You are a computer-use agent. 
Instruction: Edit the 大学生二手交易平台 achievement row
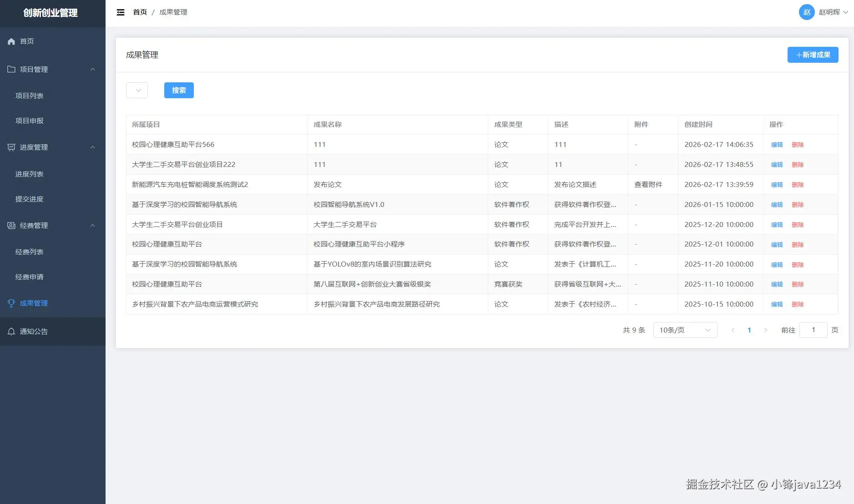click(x=777, y=225)
